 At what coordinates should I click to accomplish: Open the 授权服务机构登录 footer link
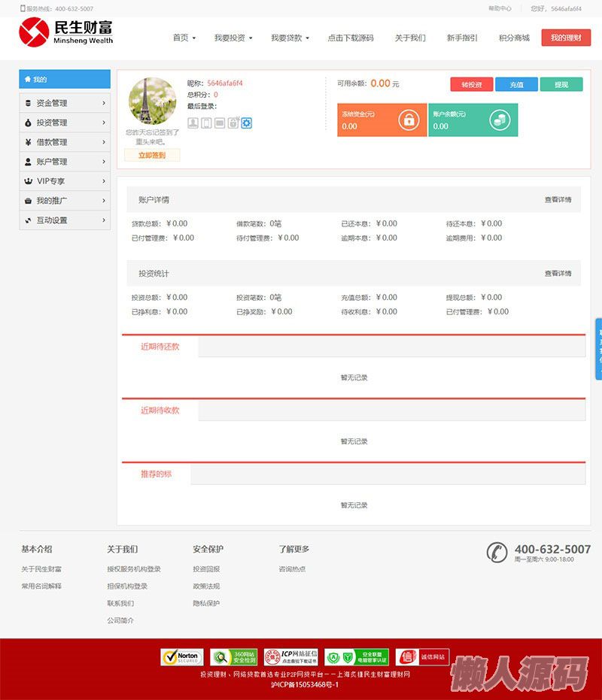click(x=134, y=569)
